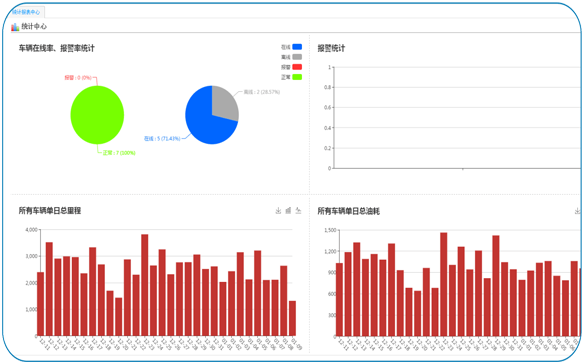Screen dimensions: 584x364
Task: Click the download icon above the fuel chart
Action: [577, 211]
